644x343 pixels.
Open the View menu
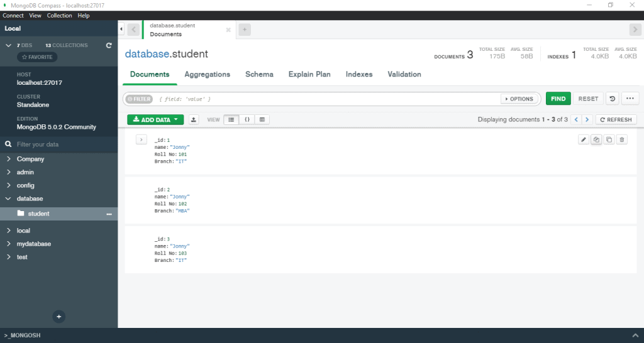click(x=35, y=16)
